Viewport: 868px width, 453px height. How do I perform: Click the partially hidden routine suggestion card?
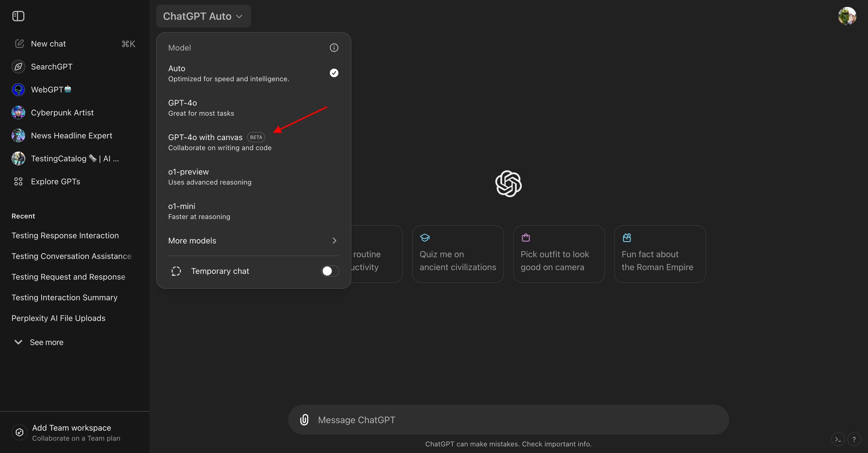pyautogui.click(x=377, y=254)
